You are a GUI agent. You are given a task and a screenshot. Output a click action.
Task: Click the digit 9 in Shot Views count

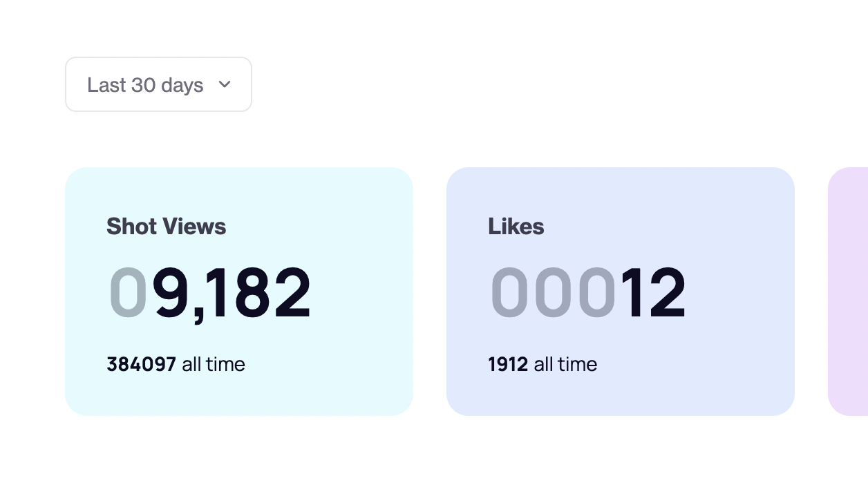click(172, 293)
